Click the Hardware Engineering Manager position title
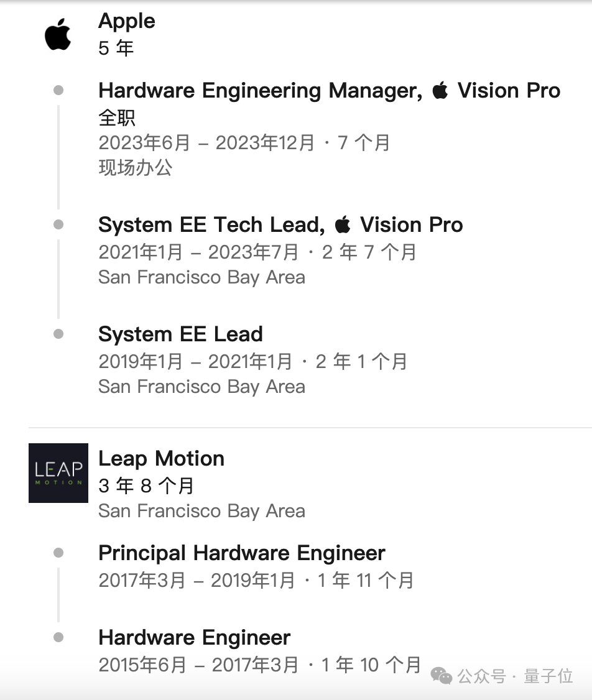 pyautogui.click(x=259, y=91)
